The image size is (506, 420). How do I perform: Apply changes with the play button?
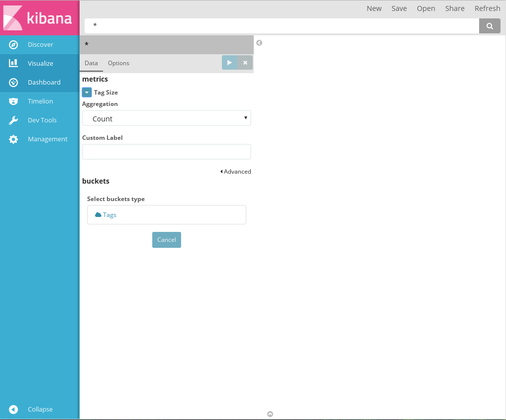click(x=229, y=63)
